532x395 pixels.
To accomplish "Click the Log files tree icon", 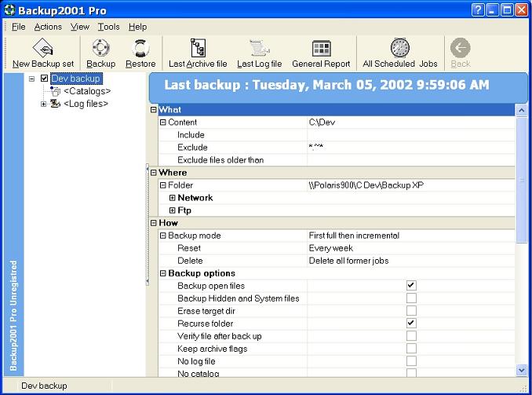I will (x=55, y=104).
